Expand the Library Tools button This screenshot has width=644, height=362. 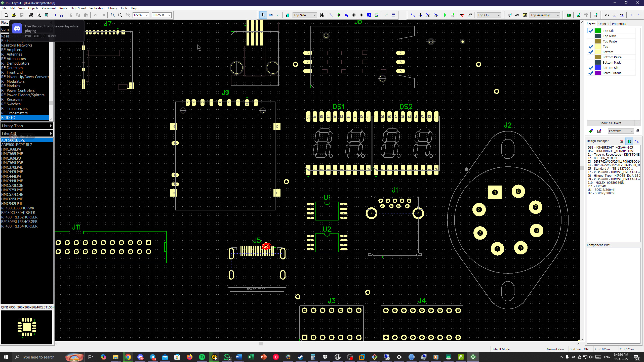tap(26, 126)
